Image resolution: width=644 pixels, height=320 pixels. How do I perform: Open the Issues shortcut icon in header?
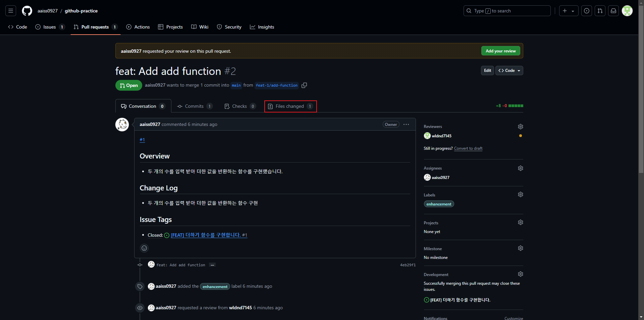(x=587, y=11)
